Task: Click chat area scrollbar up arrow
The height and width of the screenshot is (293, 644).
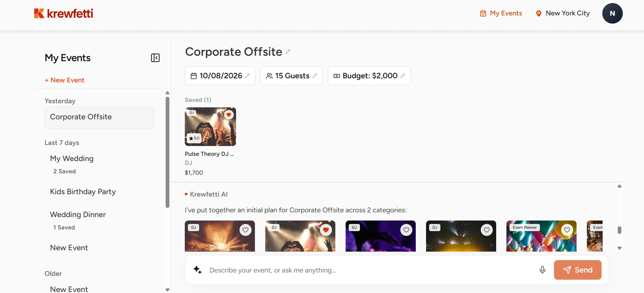Action: [x=619, y=186]
